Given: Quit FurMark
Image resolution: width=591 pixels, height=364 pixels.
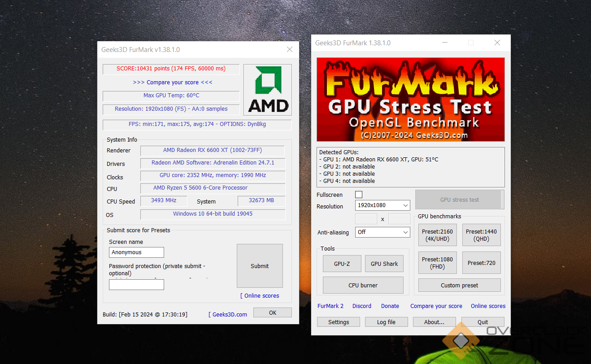Looking at the screenshot, I should click(x=483, y=322).
